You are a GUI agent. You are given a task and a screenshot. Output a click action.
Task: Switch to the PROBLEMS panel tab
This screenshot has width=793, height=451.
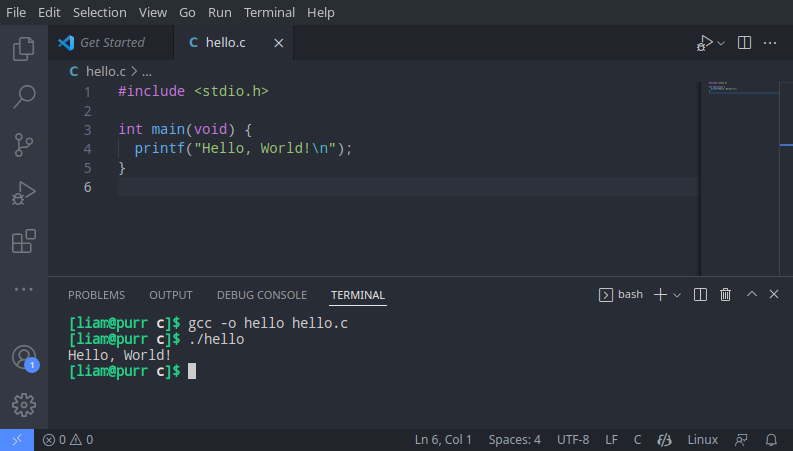click(x=96, y=295)
